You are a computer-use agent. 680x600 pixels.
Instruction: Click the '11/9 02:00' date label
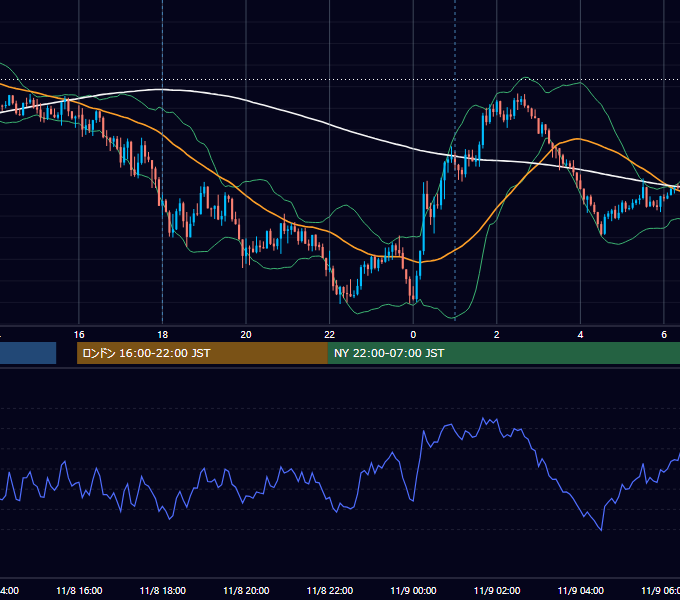coord(497,591)
